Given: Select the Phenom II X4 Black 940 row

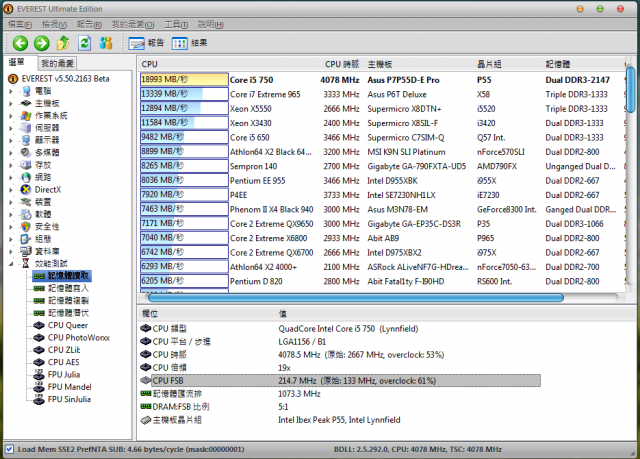Looking at the screenshot, I should [x=382, y=209].
